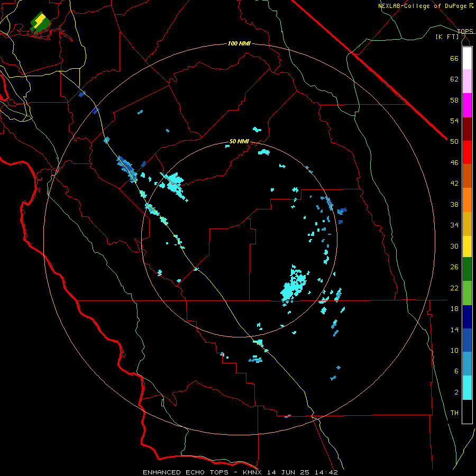Pick the bright orange legend swatch
476x476 pixels.
click(467, 200)
